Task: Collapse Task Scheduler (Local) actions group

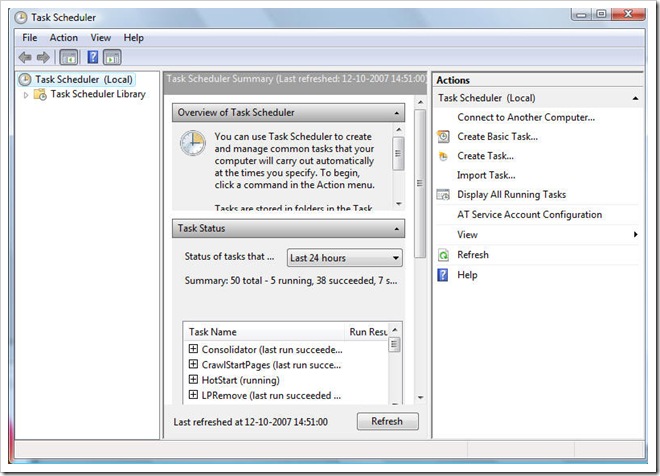Action: [635, 98]
